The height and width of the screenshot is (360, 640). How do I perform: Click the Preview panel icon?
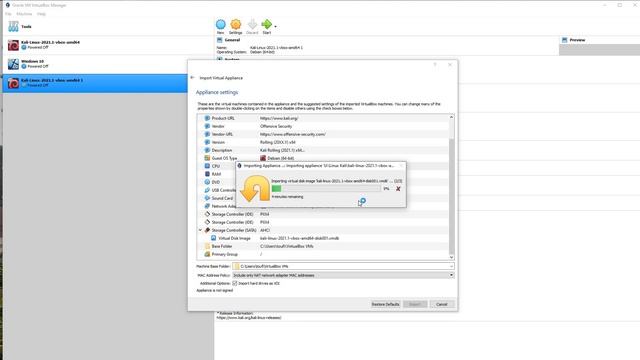coord(564,40)
